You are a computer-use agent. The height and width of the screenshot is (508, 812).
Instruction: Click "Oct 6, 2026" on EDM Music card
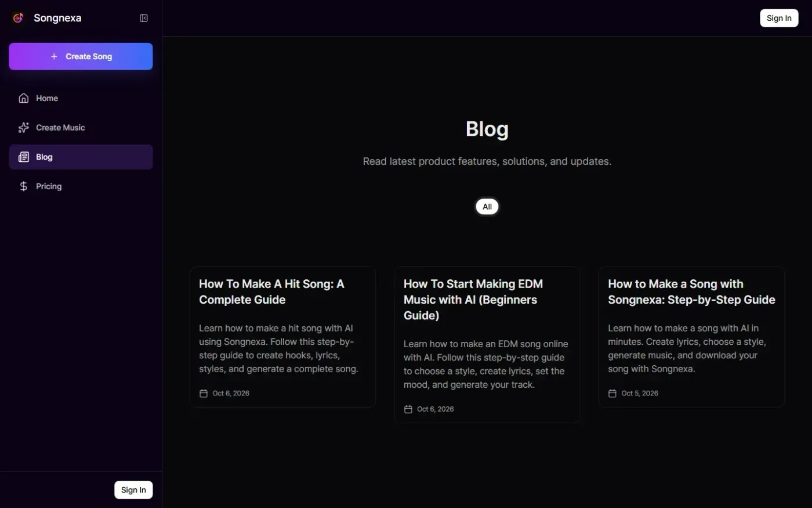pos(436,409)
